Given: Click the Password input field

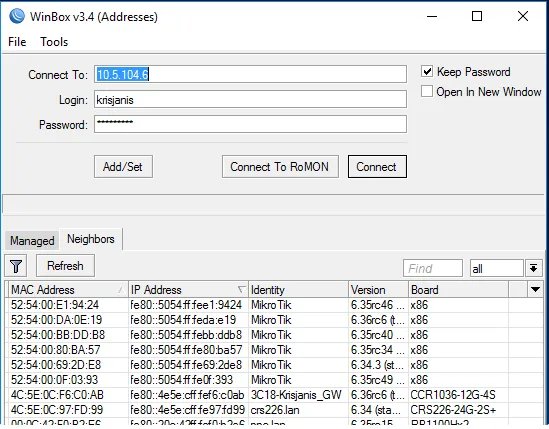Looking at the screenshot, I should [250, 124].
